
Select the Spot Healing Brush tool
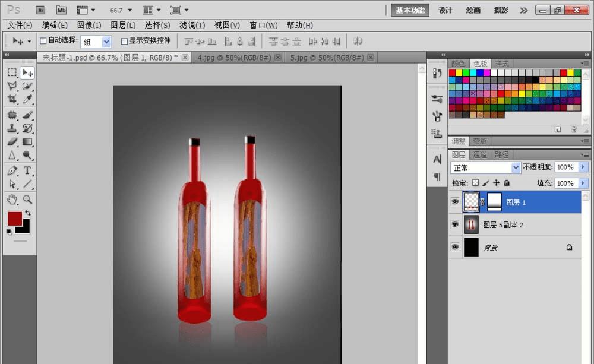click(x=12, y=115)
